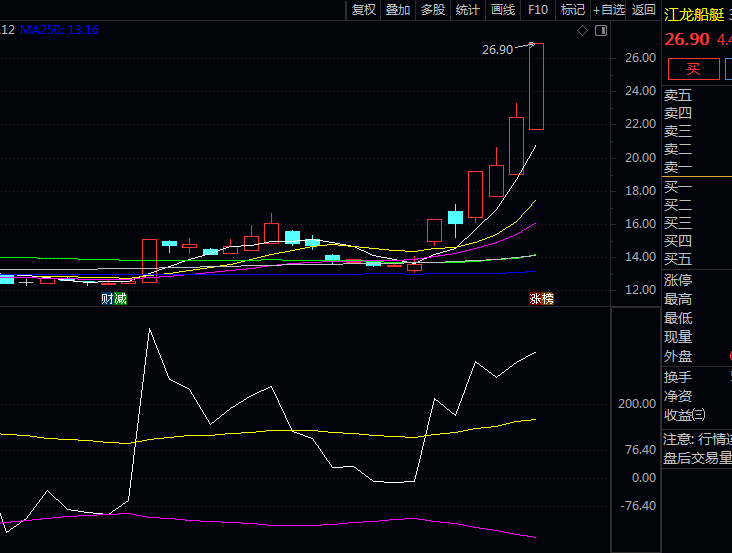732x553 pixels.
Task: Click the 26.90 high price label
Action: coord(497,49)
